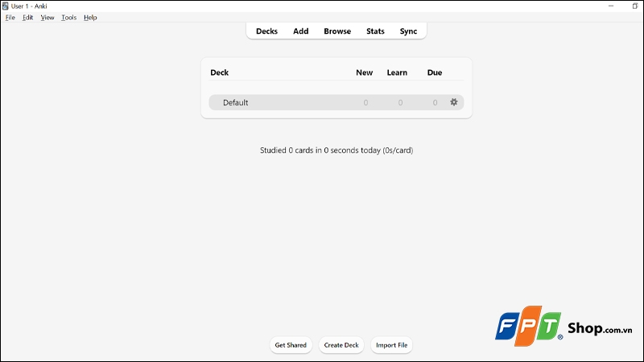Open the Browse card browser
Image resolution: width=644 pixels, height=362 pixels.
[x=337, y=31]
